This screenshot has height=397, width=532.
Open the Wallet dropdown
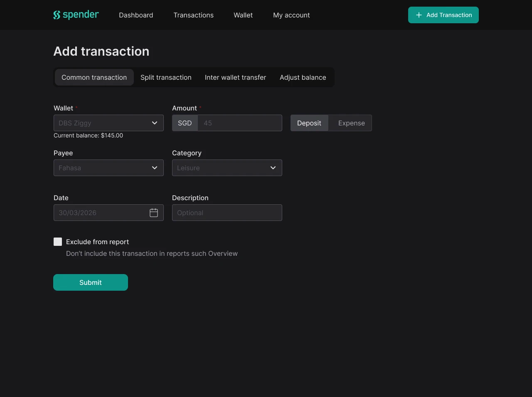108,123
